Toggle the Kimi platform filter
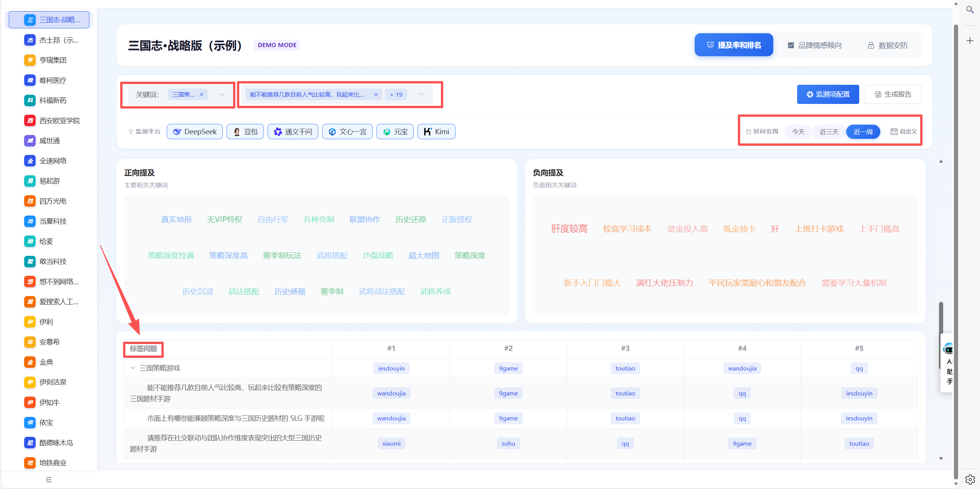This screenshot has width=980, height=489. (x=436, y=132)
